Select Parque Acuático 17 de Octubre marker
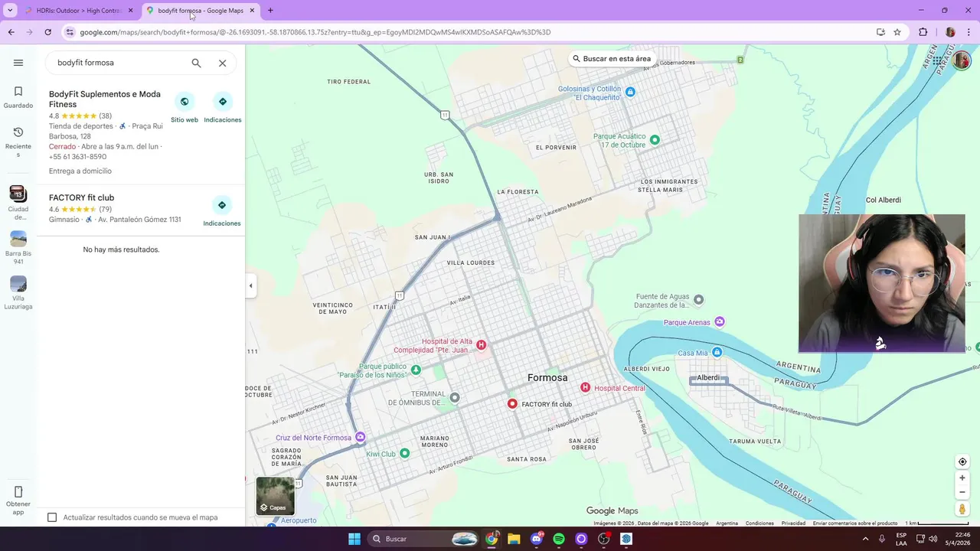The width and height of the screenshot is (980, 551). (655, 140)
